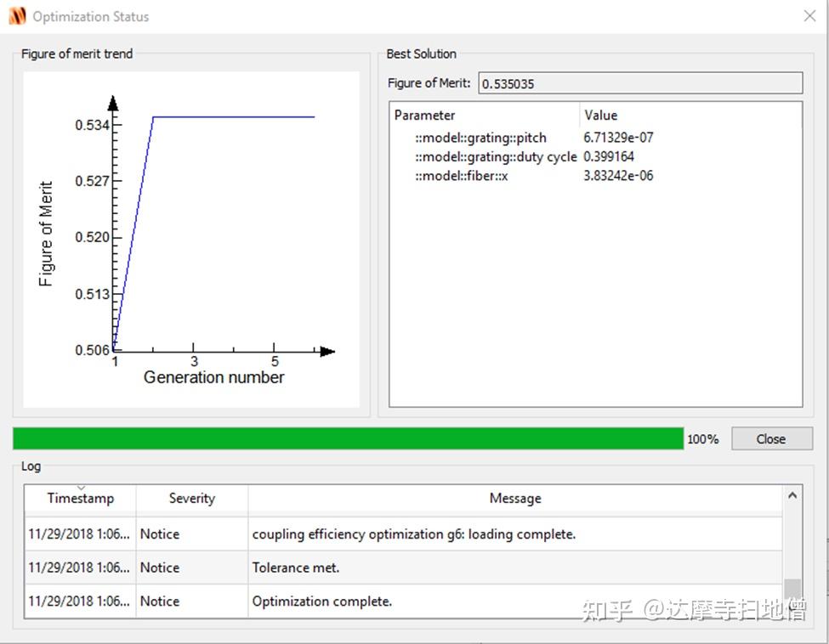This screenshot has height=644, width=829.
Task: Select the ::model::grating::duty cycle parameter row
Action: 595,156
